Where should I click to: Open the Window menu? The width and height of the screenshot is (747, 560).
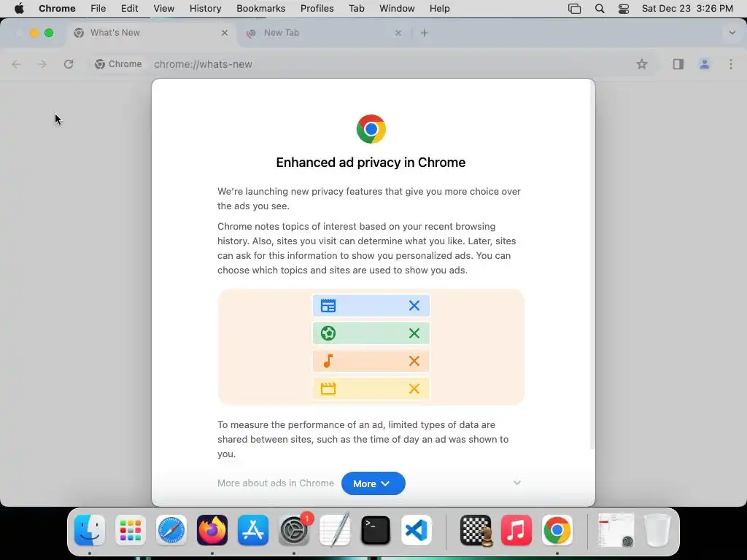tap(397, 9)
